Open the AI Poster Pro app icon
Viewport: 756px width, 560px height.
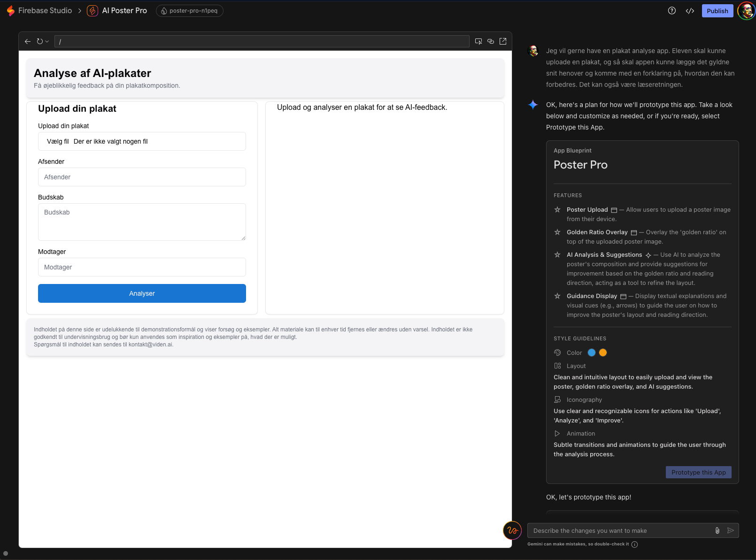click(x=93, y=10)
